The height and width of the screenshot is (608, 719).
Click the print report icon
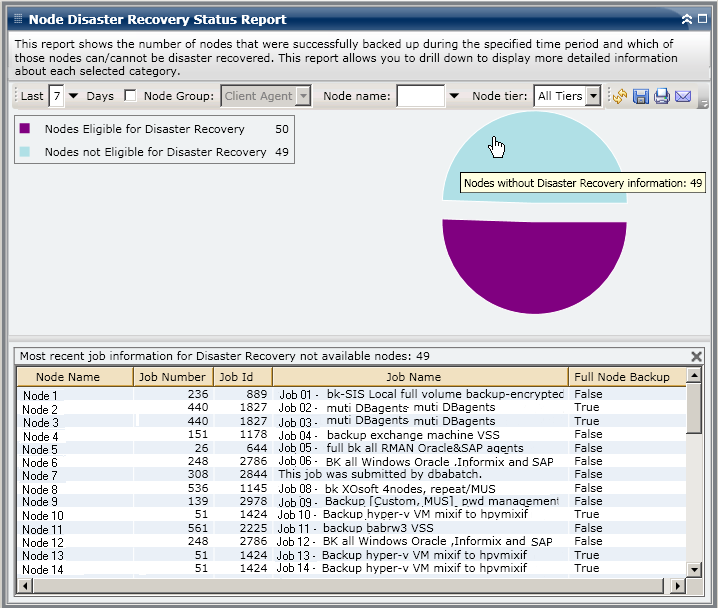click(x=661, y=97)
